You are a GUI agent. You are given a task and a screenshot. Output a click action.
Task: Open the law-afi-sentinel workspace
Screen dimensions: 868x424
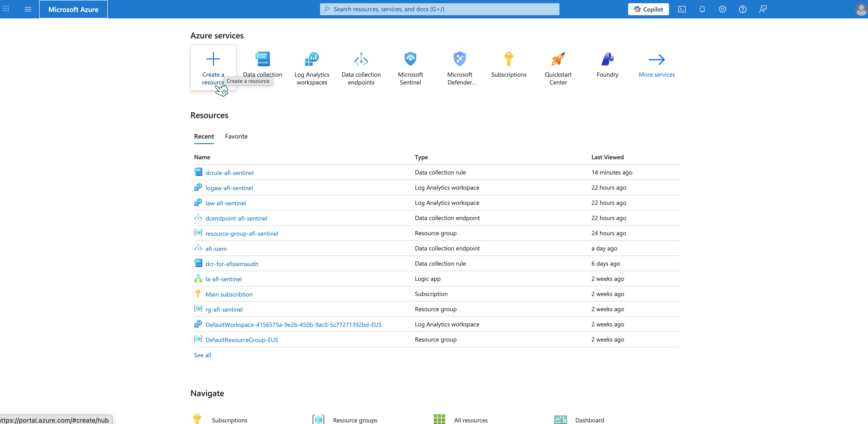tap(226, 203)
